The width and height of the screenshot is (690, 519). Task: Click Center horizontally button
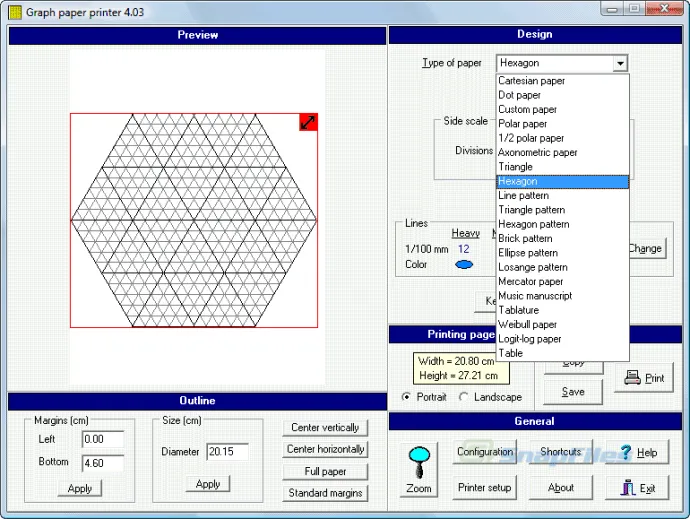(x=325, y=449)
